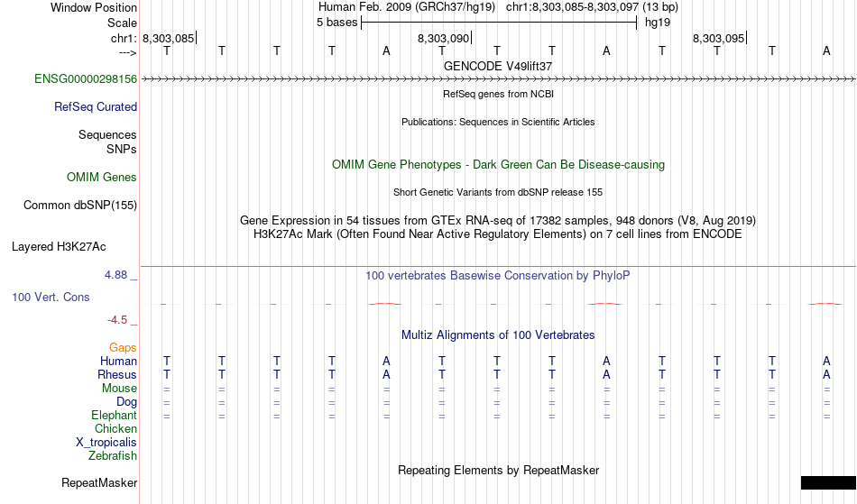The width and height of the screenshot is (857, 504).
Task: Click the Human Feb. 2009 (GRCh37/hg19) text
Action: click(x=407, y=7)
